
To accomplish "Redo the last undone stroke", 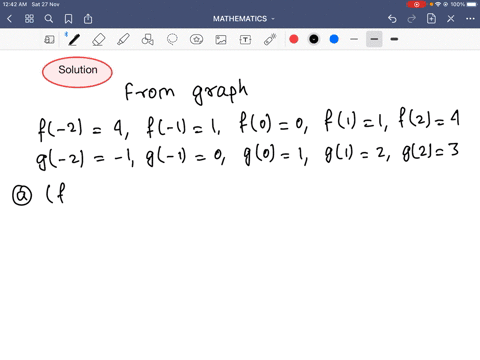I will click(x=412, y=19).
